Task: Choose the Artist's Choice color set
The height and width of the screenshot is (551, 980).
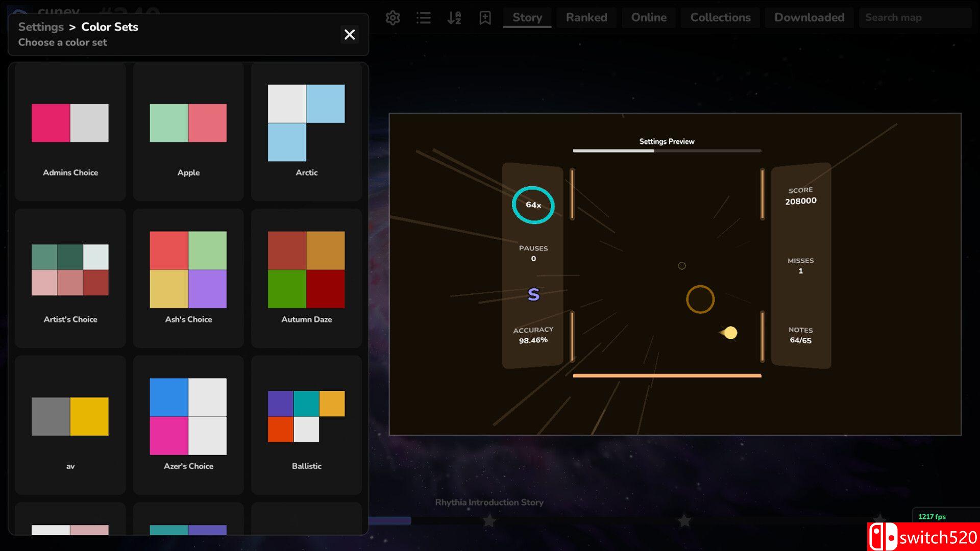Action: pos(70,279)
